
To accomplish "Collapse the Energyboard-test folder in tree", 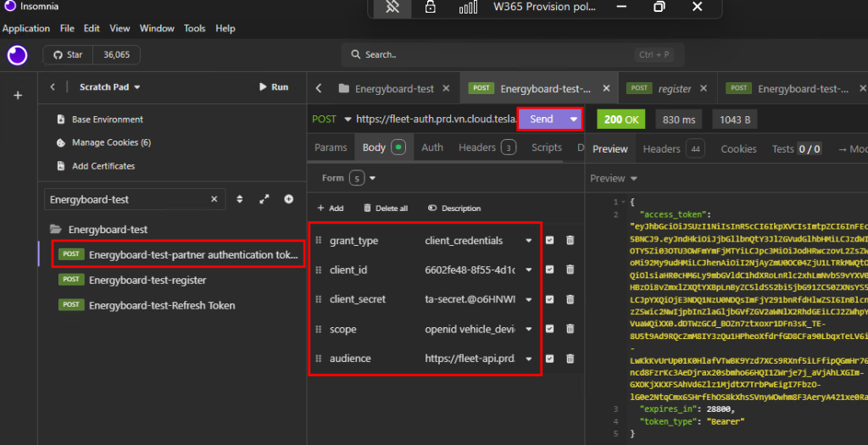I will (x=100, y=230).
